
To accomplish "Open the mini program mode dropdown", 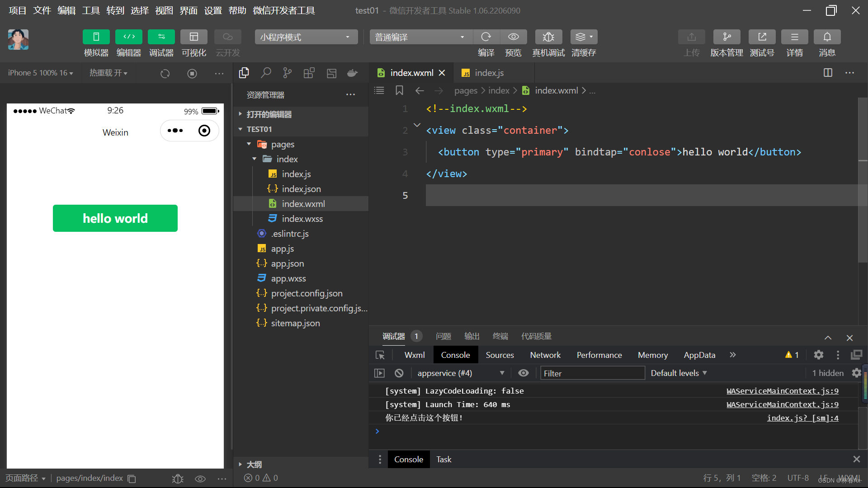I will click(306, 37).
